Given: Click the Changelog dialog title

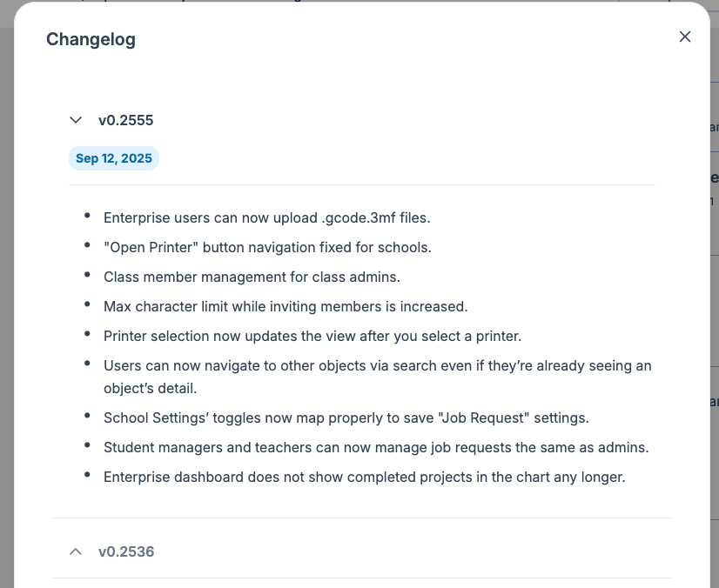Looking at the screenshot, I should click(91, 39).
